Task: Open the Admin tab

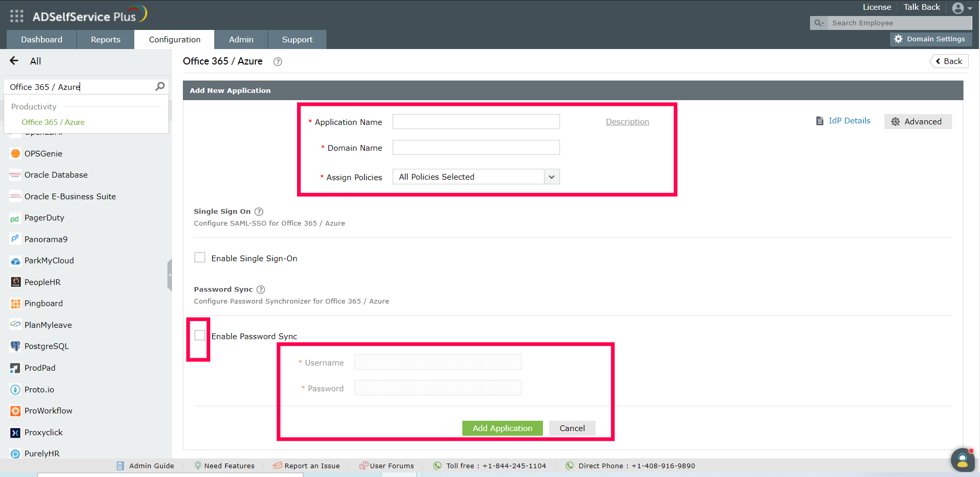Action: tap(241, 39)
